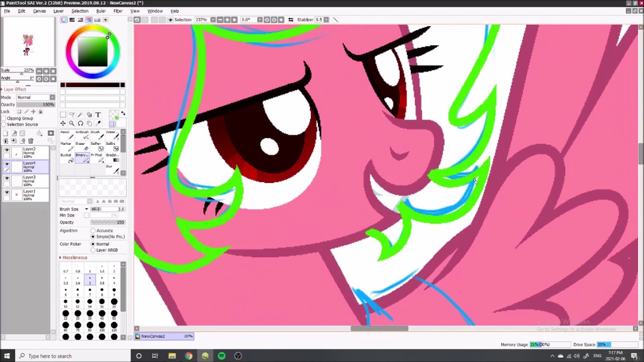
Task: Set Algorithm to Simple(No Prs.)
Action: pyautogui.click(x=93, y=236)
